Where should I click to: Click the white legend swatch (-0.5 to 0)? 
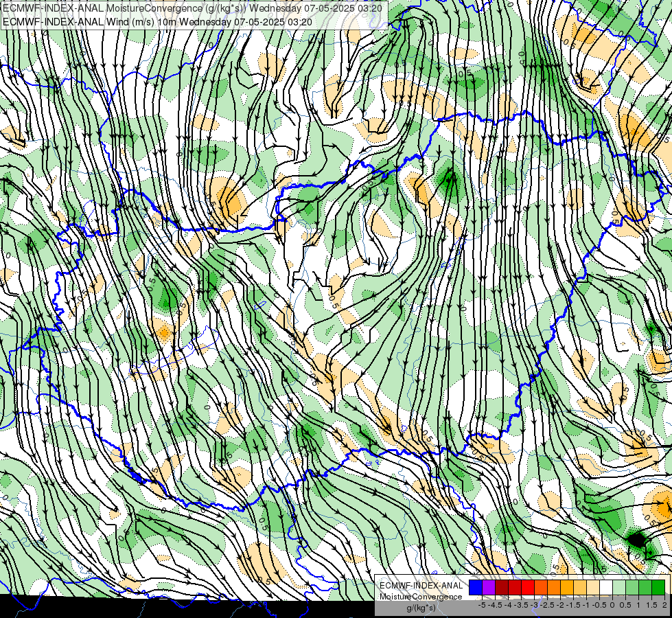point(606,587)
